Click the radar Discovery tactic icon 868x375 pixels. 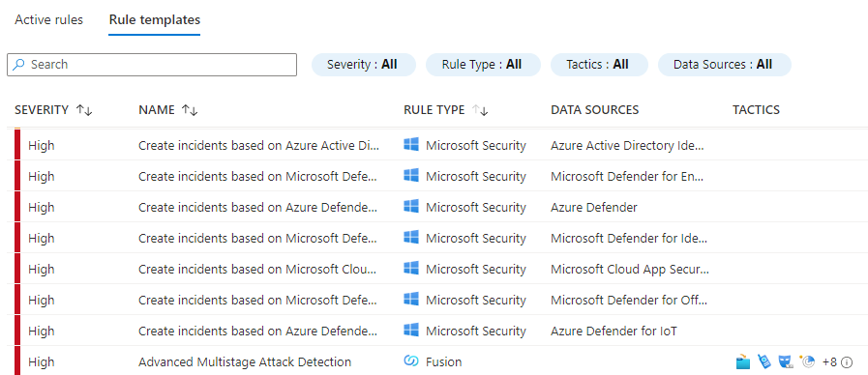[808, 362]
